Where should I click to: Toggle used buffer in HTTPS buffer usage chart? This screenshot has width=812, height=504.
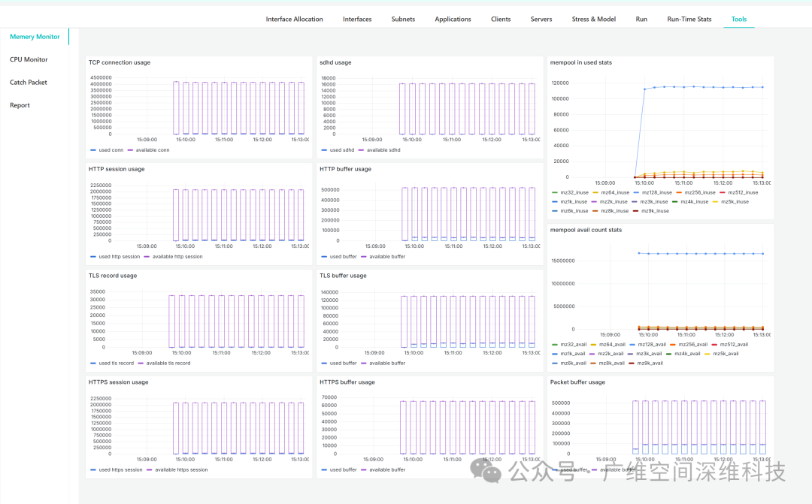[x=338, y=470]
